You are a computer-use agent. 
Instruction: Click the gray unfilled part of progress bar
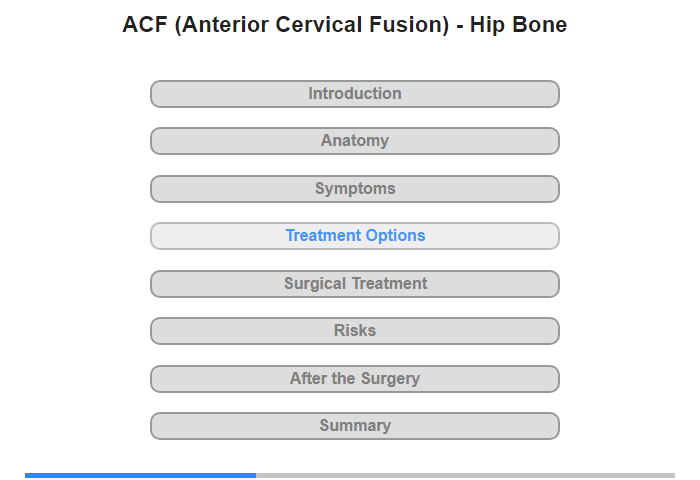pyautogui.click(x=465, y=475)
